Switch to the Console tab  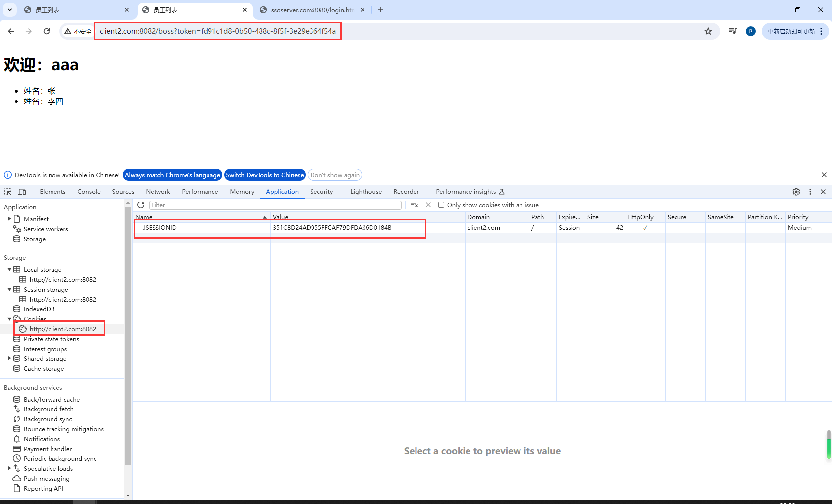pyautogui.click(x=89, y=192)
